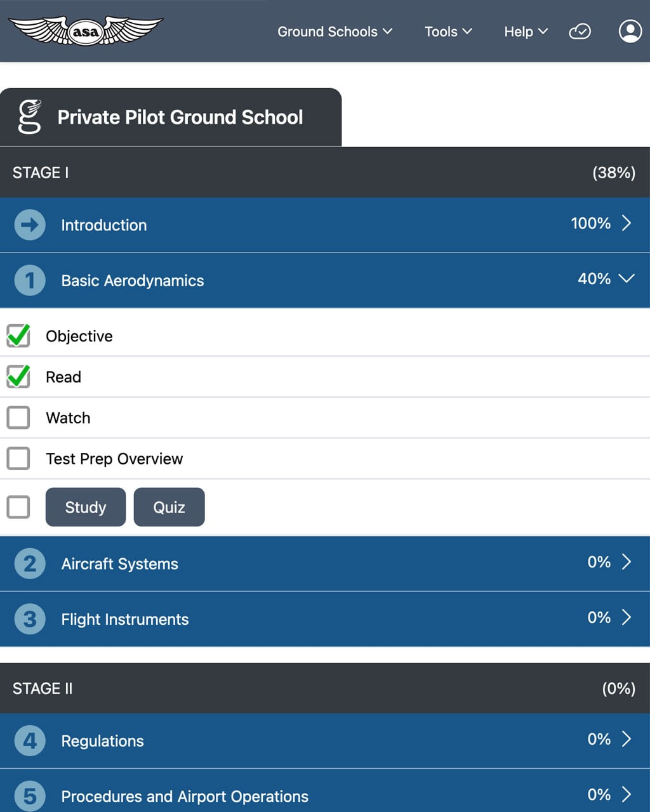650x812 pixels.
Task: Expand the Flight Instruments lesson
Action: click(627, 619)
